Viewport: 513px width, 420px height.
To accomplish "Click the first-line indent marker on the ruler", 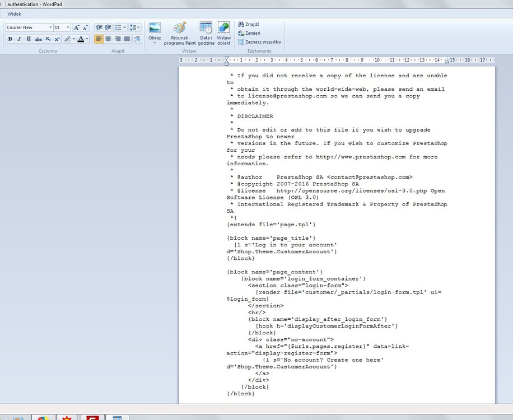I will 226,58.
